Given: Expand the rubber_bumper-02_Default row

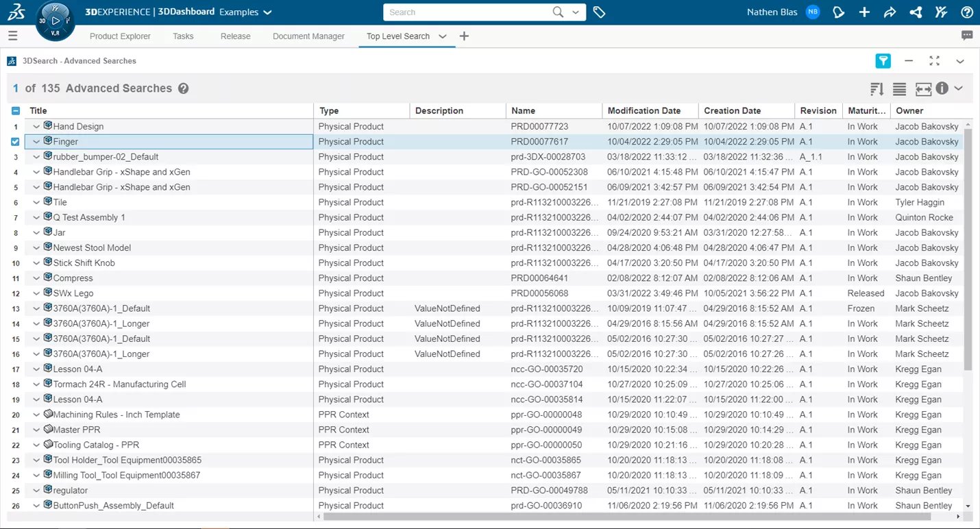Looking at the screenshot, I should [x=36, y=157].
